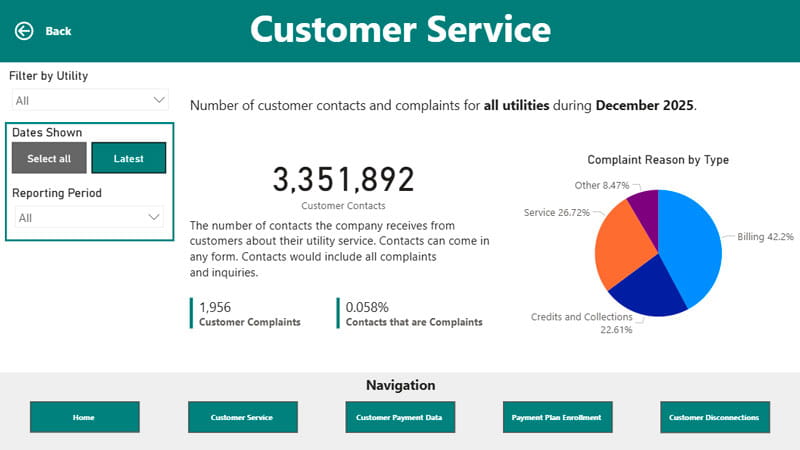Click the Customer Service page heading

(x=401, y=29)
